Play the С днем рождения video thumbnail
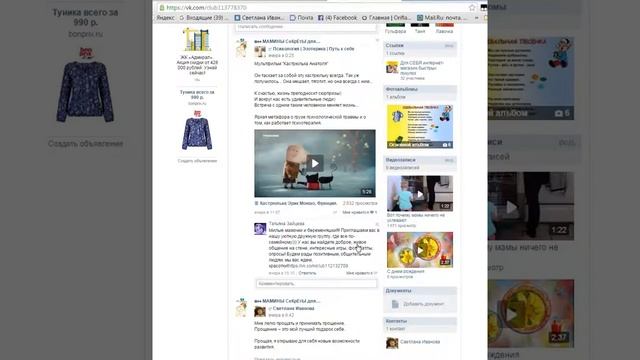The height and width of the screenshot is (360, 640). click(420, 250)
